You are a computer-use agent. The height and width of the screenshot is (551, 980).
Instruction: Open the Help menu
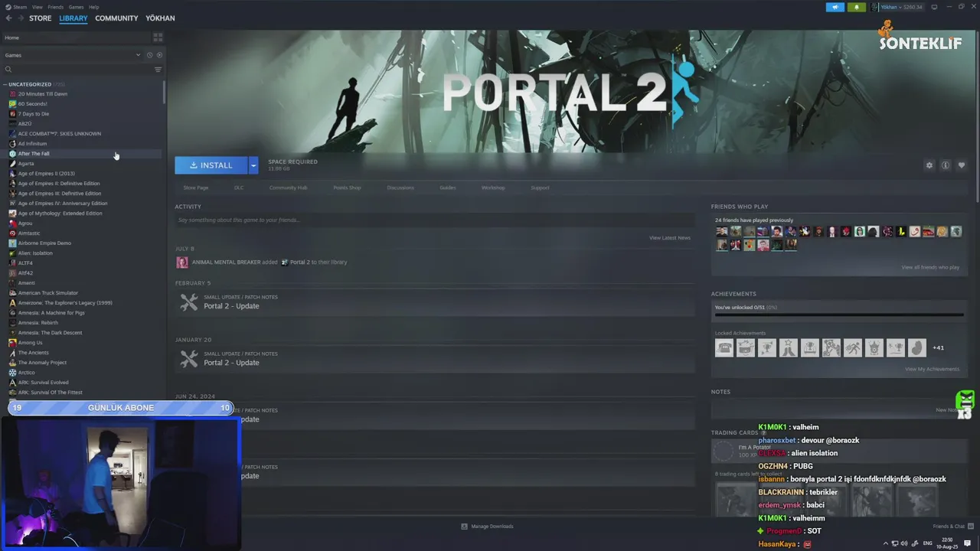(93, 7)
